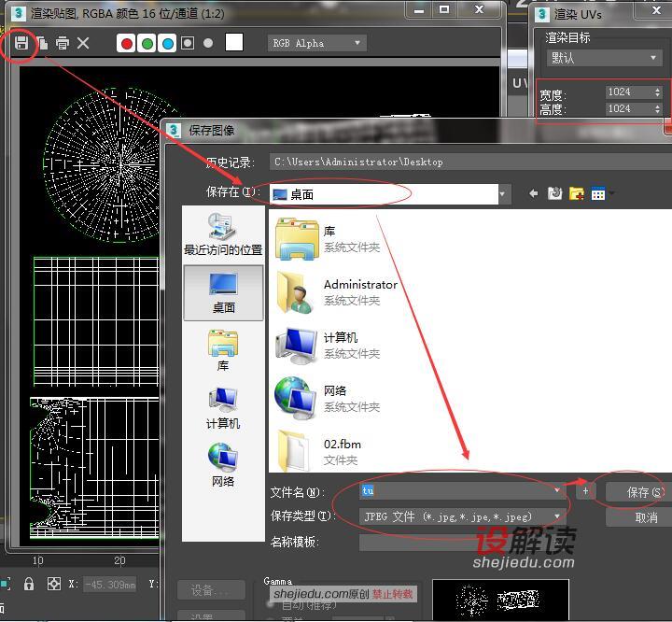Click the plus increment save button
This screenshot has width=672, height=622.
[585, 491]
